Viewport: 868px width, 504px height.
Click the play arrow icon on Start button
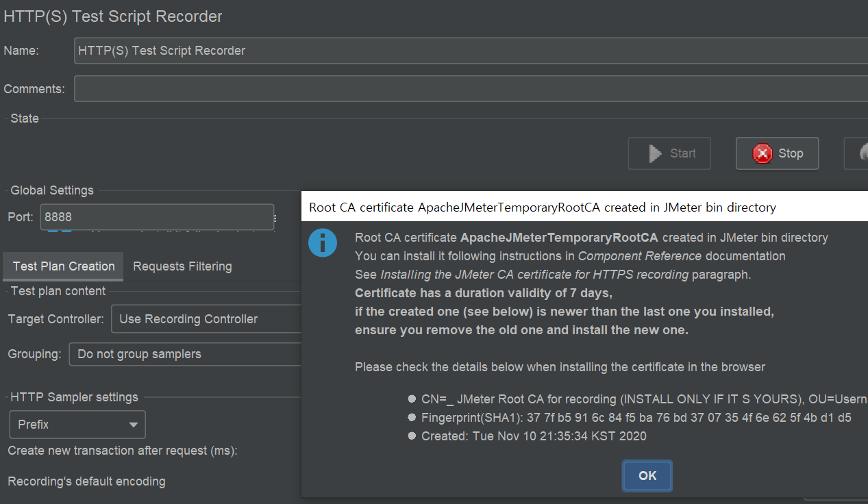[656, 153]
